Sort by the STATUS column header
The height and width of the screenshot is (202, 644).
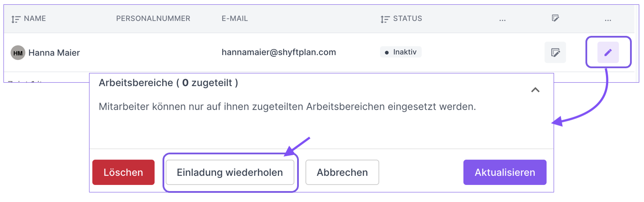(407, 18)
